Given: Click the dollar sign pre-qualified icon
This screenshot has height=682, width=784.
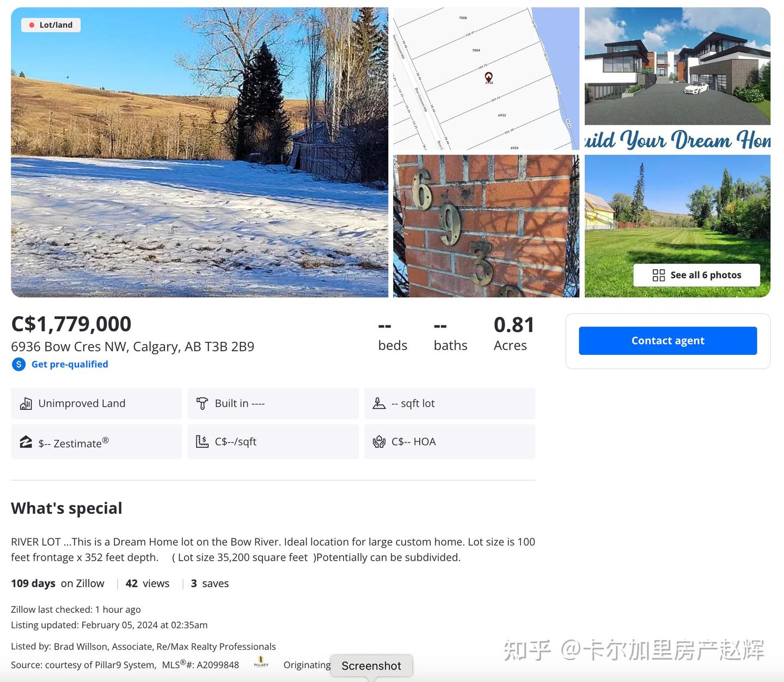Looking at the screenshot, I should point(19,364).
